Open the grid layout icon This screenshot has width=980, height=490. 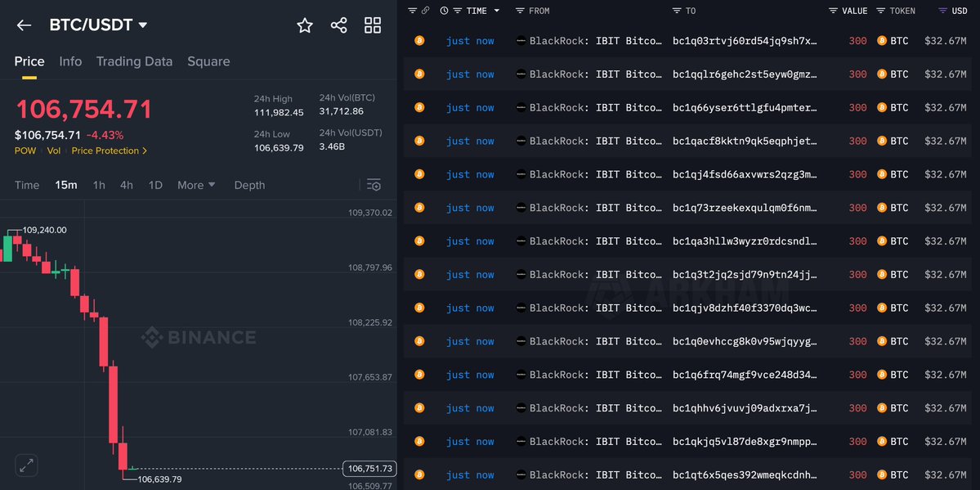pyautogui.click(x=373, y=25)
